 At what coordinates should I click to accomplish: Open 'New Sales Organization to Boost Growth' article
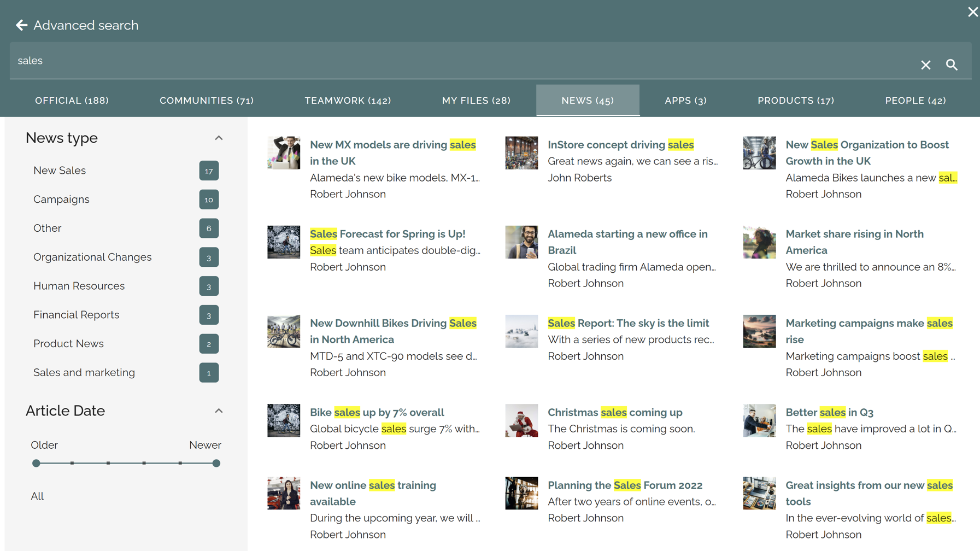click(x=867, y=153)
